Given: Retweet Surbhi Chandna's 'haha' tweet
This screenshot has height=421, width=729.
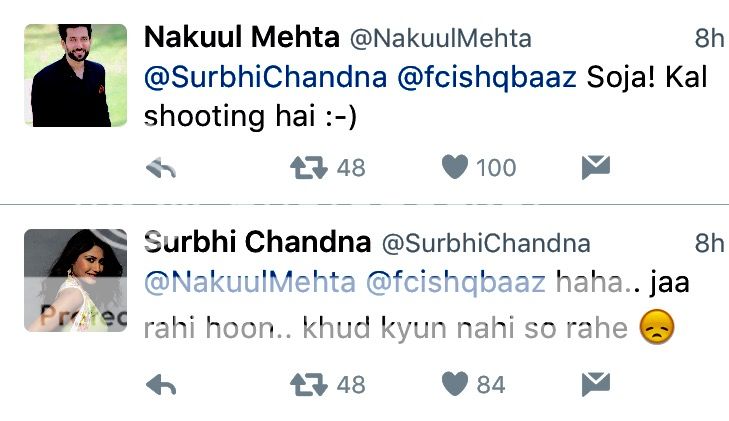Looking at the screenshot, I should (308, 383).
